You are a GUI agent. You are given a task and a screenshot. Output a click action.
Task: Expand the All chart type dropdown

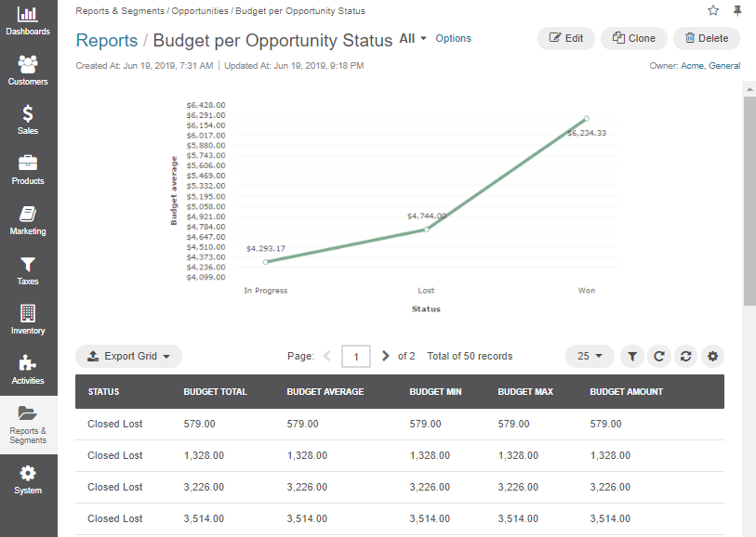413,38
